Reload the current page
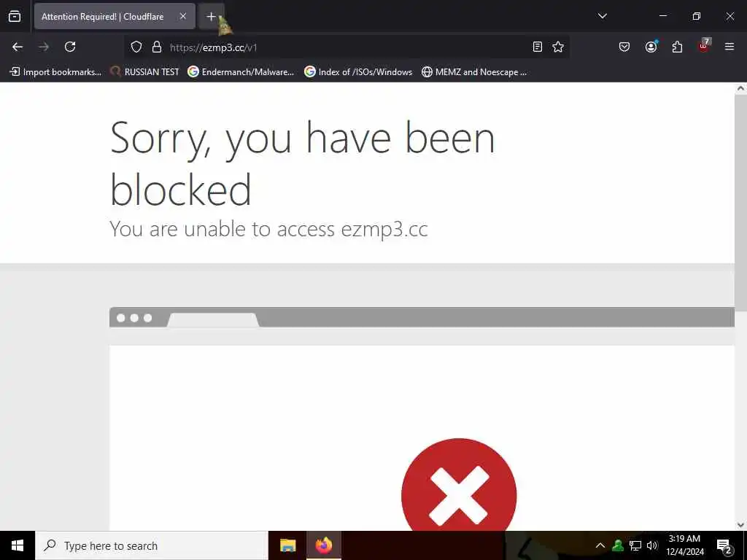The width and height of the screenshot is (747, 560). pos(70,47)
